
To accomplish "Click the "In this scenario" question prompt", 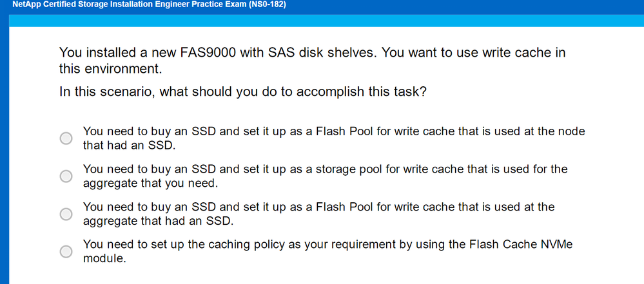I will [x=242, y=91].
